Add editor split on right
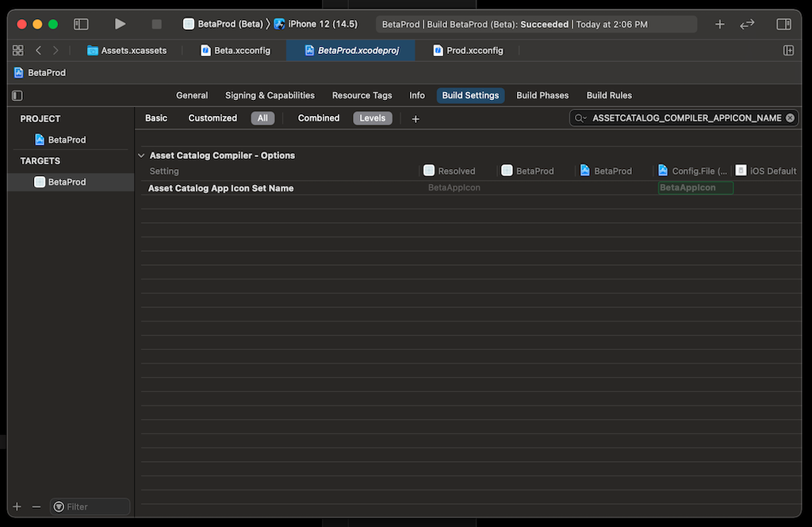 tap(788, 50)
